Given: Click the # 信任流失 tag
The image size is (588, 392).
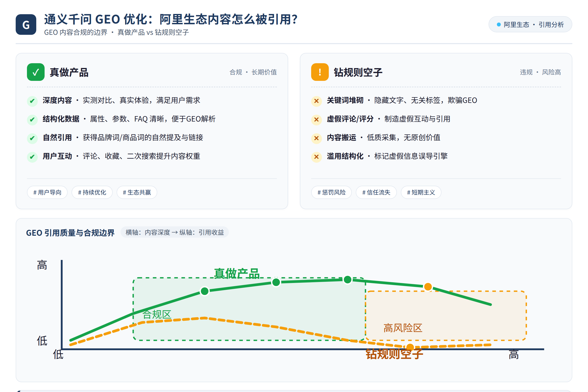Looking at the screenshot, I should pos(376,192).
